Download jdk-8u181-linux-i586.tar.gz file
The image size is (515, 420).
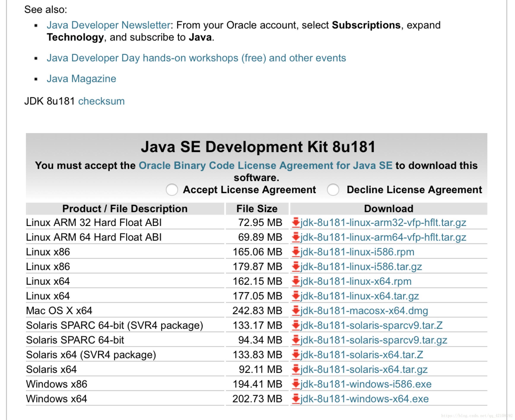tap(361, 267)
